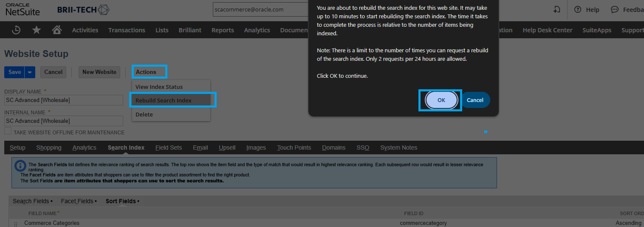This screenshot has height=227, width=644.
Task: Select the Search Fields sublist tab
Action: [x=32, y=201]
